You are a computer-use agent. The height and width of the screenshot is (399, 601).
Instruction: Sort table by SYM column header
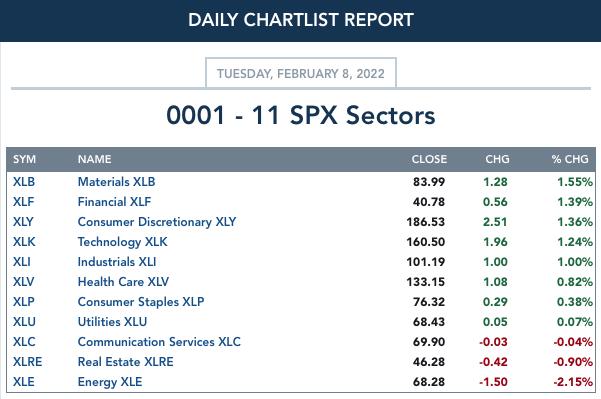click(x=24, y=159)
